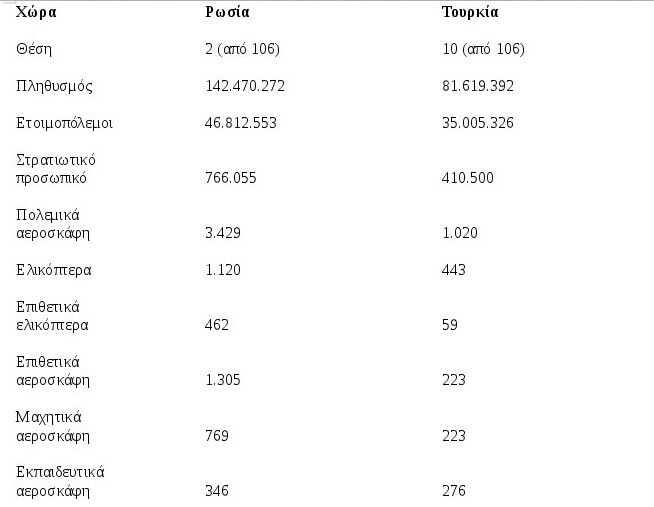
Task: Click the Πολεμικά αεροσκάφη label
Action: point(53,224)
